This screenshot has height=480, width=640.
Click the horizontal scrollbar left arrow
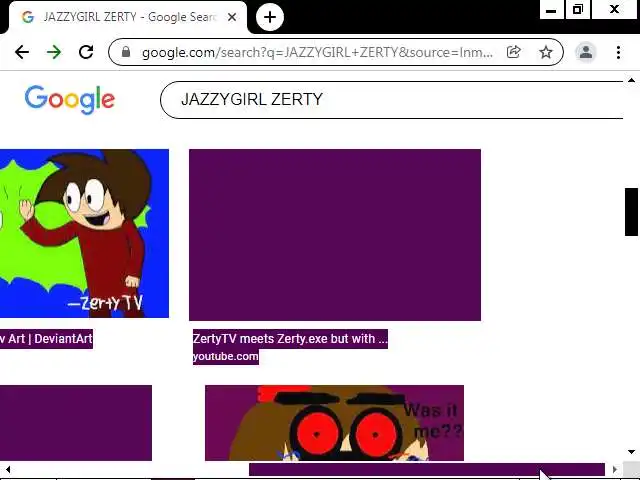pyautogui.click(x=8, y=470)
